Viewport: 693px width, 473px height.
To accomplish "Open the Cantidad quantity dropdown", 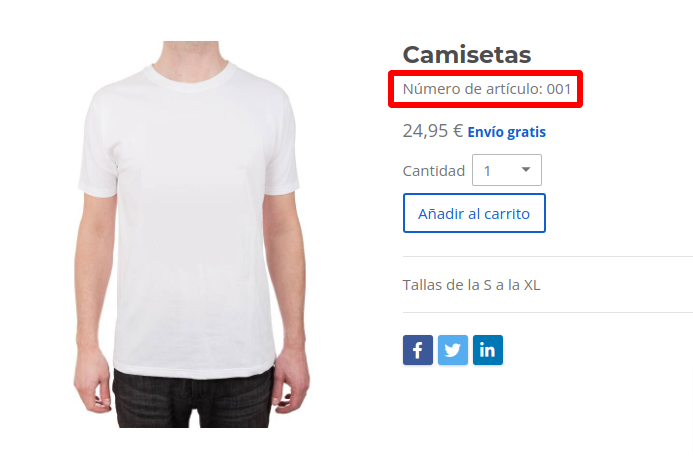I will (x=506, y=170).
